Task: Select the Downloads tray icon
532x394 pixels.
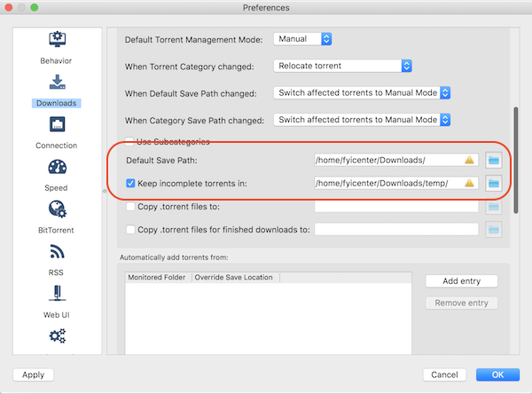Action: tap(57, 82)
